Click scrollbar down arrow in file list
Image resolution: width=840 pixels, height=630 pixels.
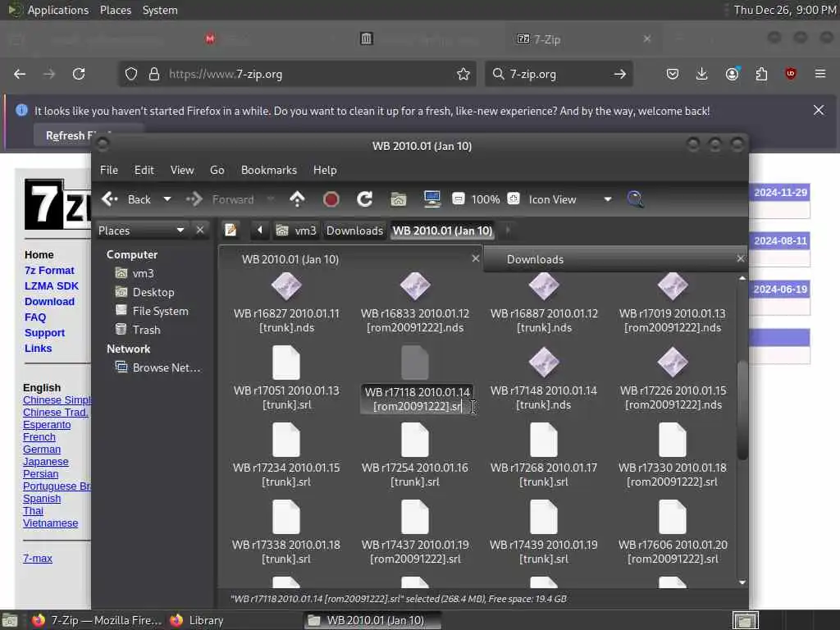click(x=742, y=582)
